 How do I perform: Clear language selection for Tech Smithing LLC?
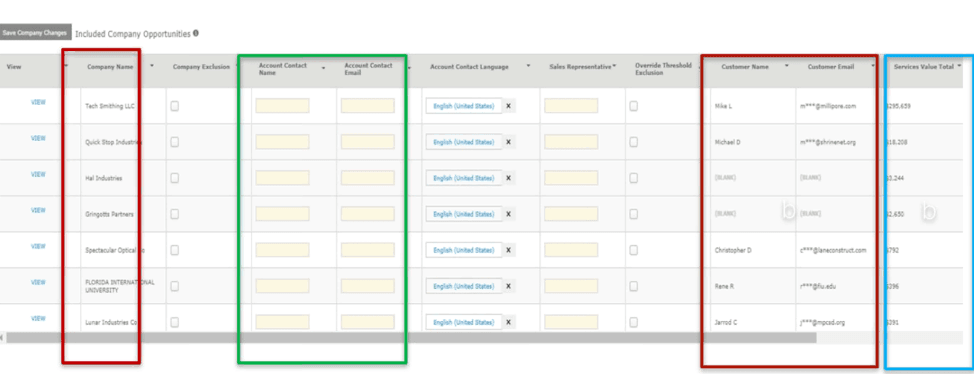coord(508,106)
